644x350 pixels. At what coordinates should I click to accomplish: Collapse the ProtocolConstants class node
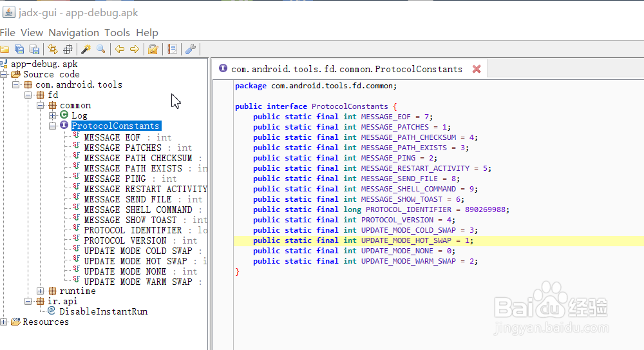(x=53, y=126)
